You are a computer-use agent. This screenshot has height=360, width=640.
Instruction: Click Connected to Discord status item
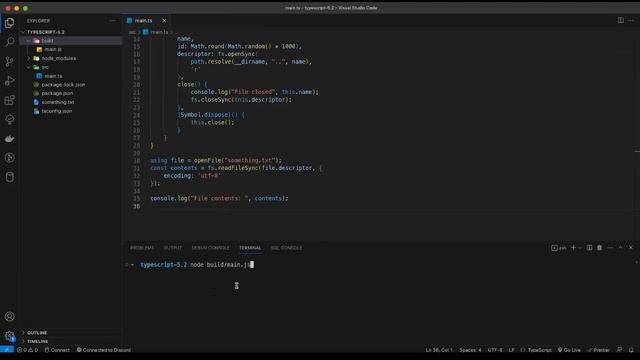(104, 350)
